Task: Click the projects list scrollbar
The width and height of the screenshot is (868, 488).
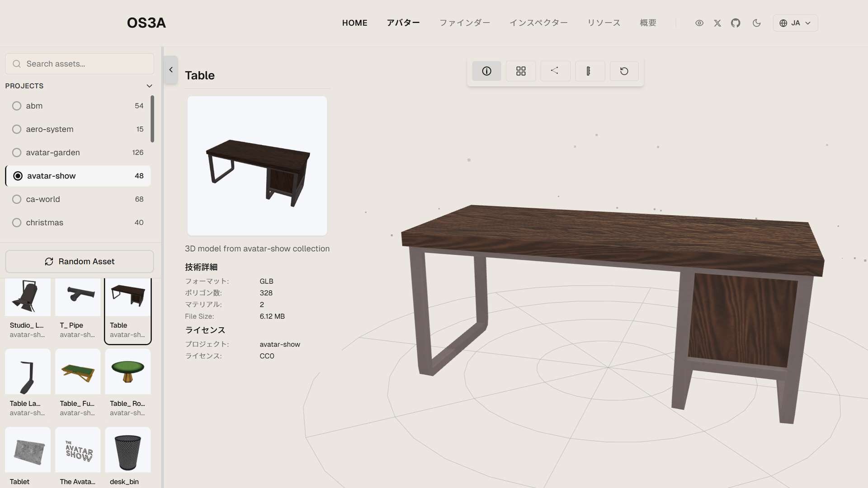Action: pos(152,119)
